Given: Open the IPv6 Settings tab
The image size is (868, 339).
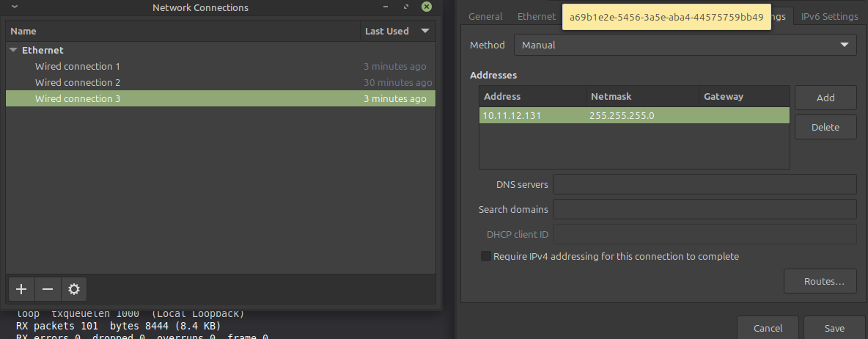Looking at the screenshot, I should click(829, 17).
